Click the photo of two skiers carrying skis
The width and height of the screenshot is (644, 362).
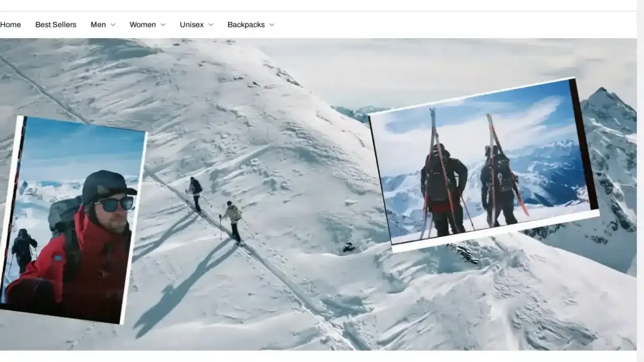482,165
